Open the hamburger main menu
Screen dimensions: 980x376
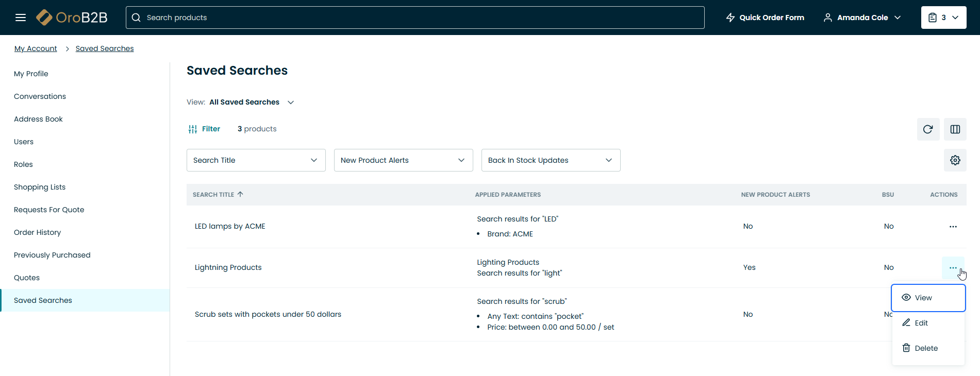(21, 18)
